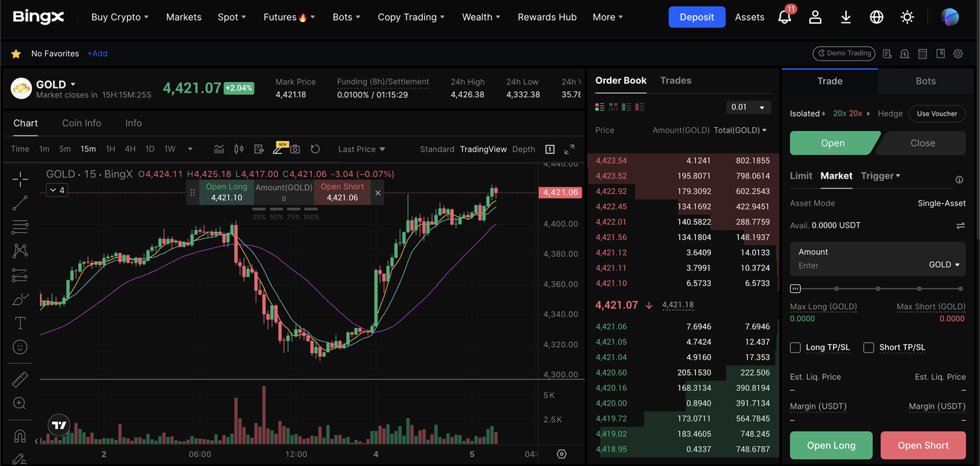Click the Open Long button
This screenshot has height=466, width=980.
(831, 445)
